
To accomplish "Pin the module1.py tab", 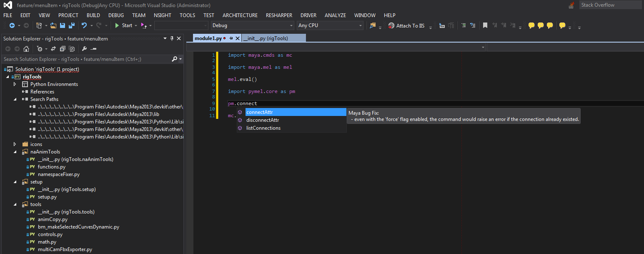I will 231,37.
